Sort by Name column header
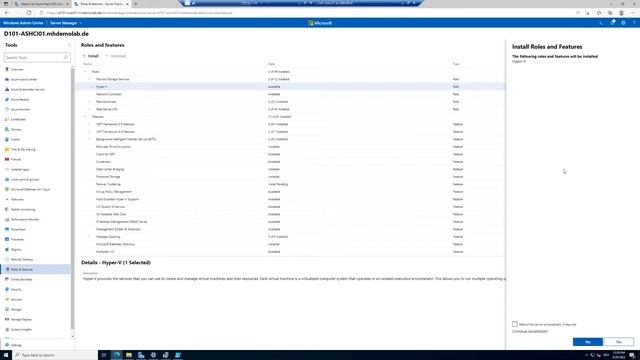The height and width of the screenshot is (360, 640). pyautogui.click(x=87, y=64)
